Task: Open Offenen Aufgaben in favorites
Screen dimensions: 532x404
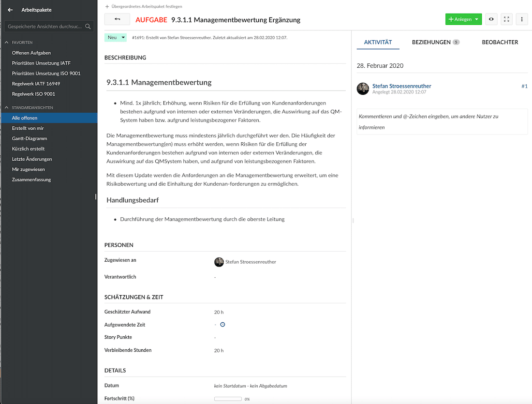Action: tap(31, 53)
